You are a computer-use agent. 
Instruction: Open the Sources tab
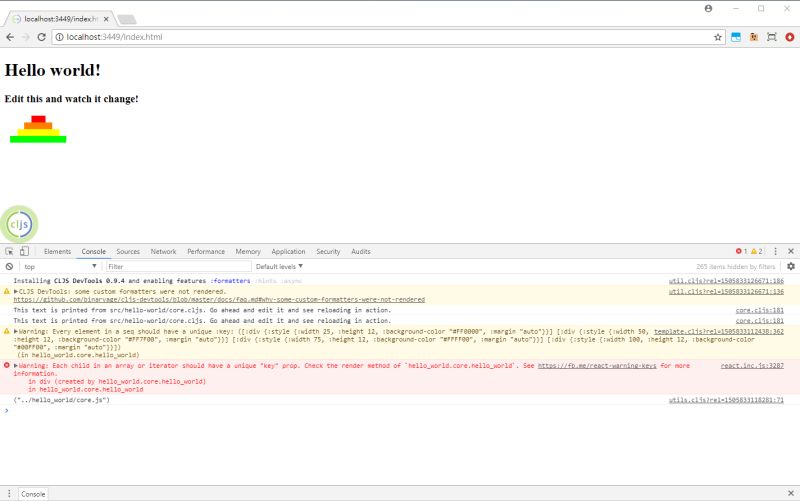click(128, 252)
